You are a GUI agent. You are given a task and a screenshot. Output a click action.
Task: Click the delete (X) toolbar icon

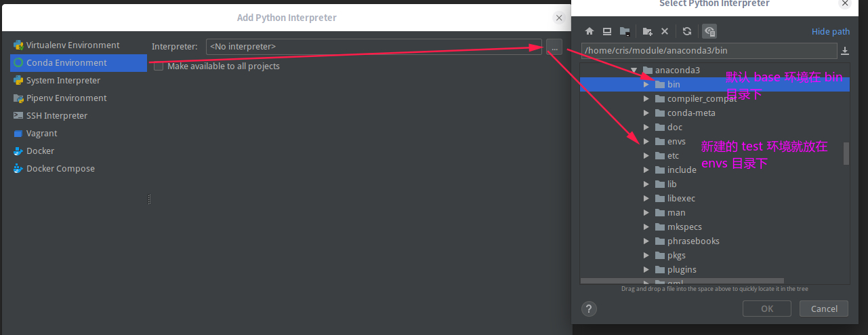point(665,31)
